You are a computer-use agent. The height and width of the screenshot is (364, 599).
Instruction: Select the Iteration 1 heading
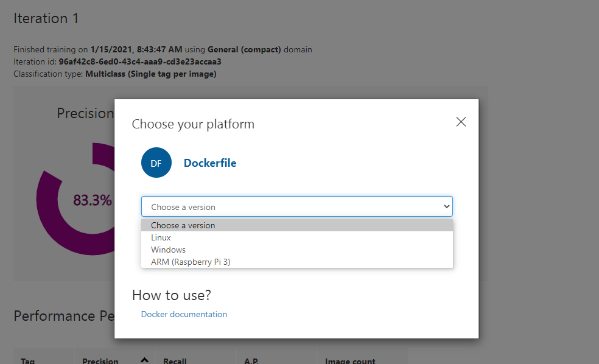click(46, 18)
